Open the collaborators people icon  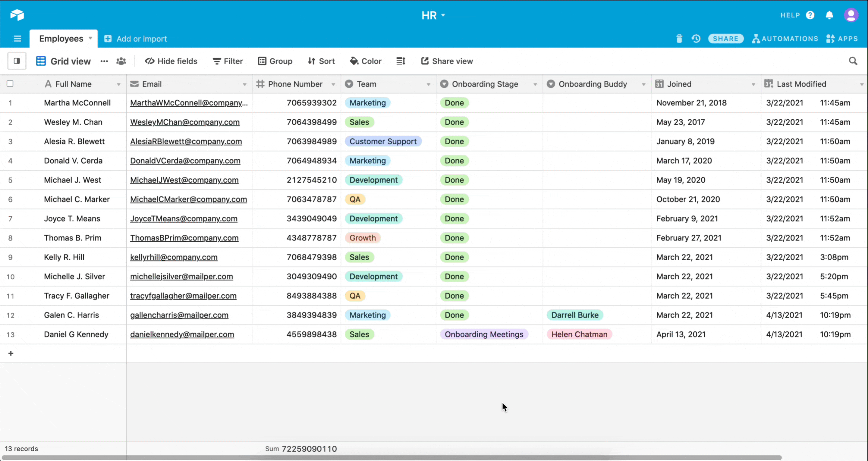pos(121,61)
